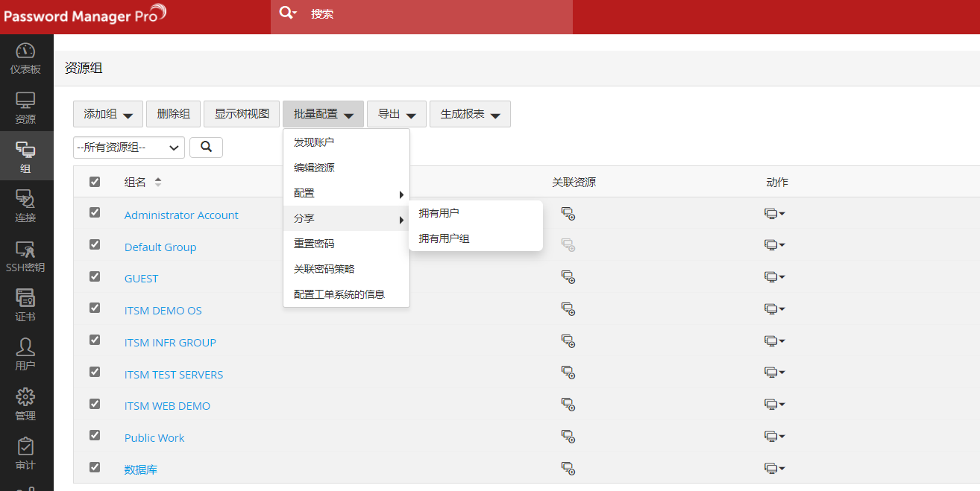Open 审计 audit in sidebar

[x=25, y=453]
